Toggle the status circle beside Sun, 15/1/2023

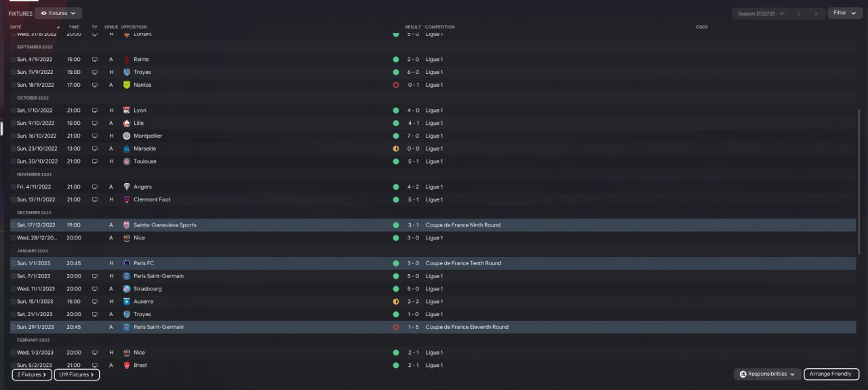pyautogui.click(x=13, y=302)
